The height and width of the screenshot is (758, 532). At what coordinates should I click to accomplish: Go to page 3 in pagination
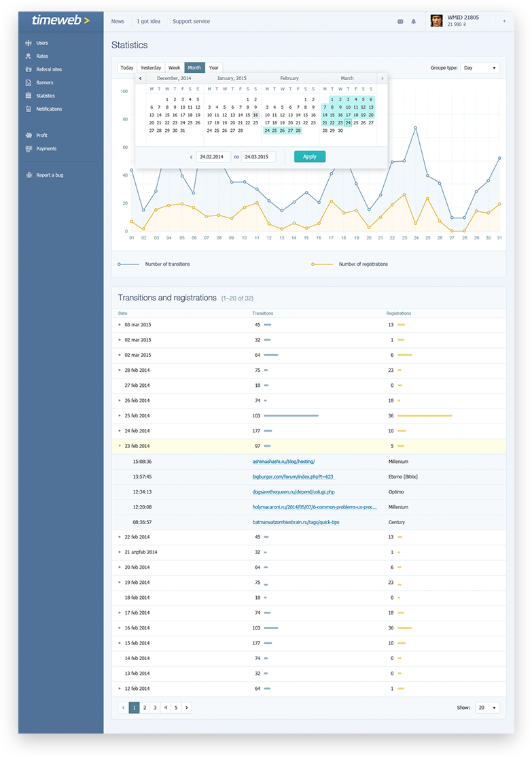(x=155, y=708)
